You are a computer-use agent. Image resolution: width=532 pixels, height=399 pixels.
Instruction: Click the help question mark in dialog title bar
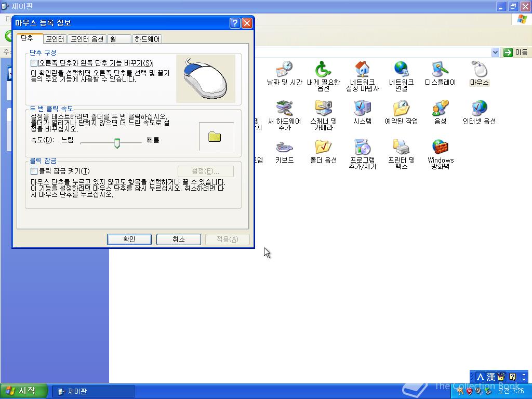pos(235,23)
